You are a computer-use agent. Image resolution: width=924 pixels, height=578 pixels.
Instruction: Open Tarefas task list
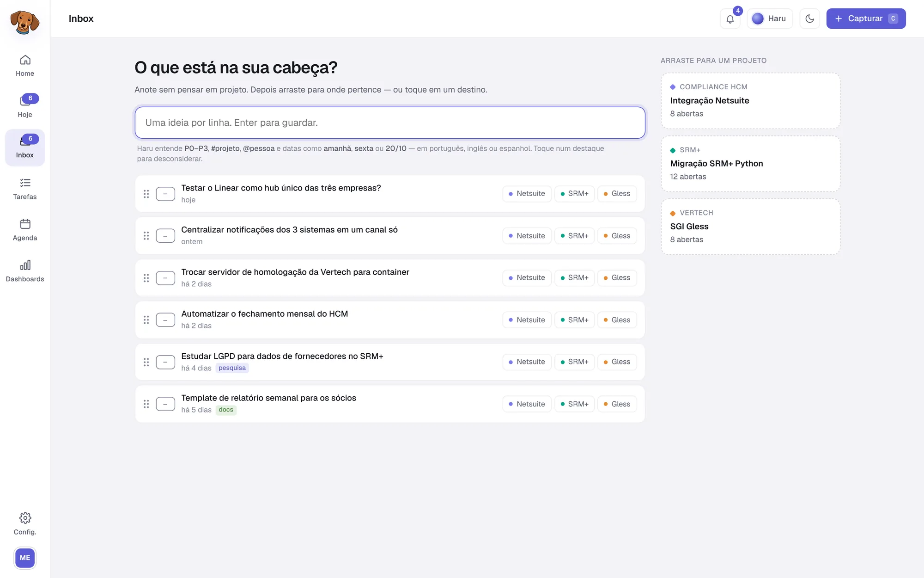tap(25, 189)
